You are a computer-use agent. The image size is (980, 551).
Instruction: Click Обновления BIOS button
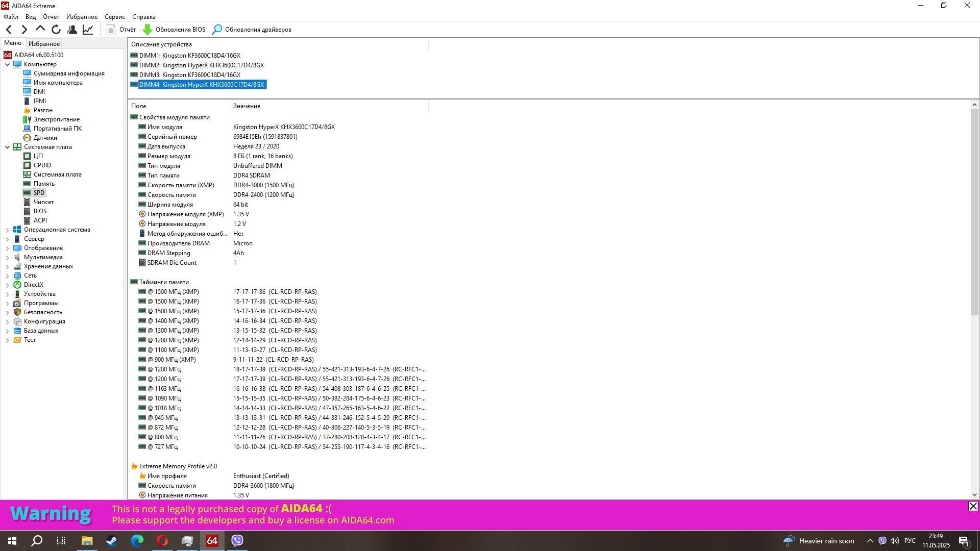[174, 30]
